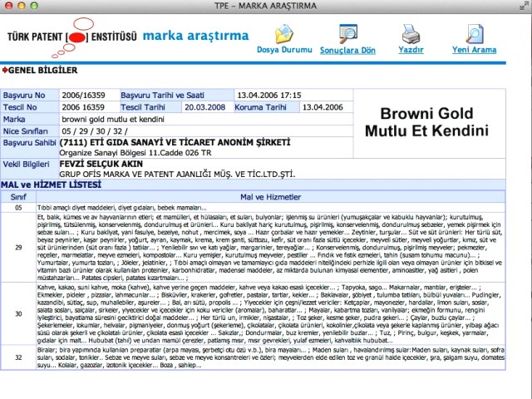Click the class 29 row label

[x=18, y=247]
